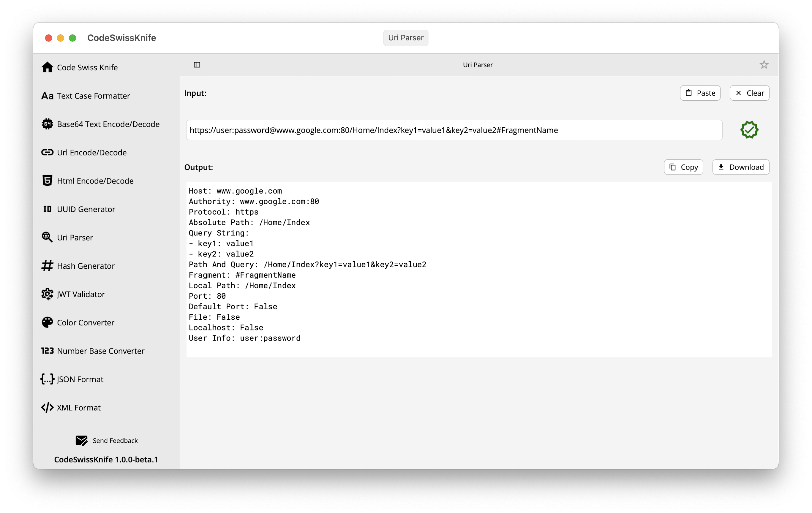Click the green valid checkmark badge
This screenshot has height=513, width=812.
(749, 130)
